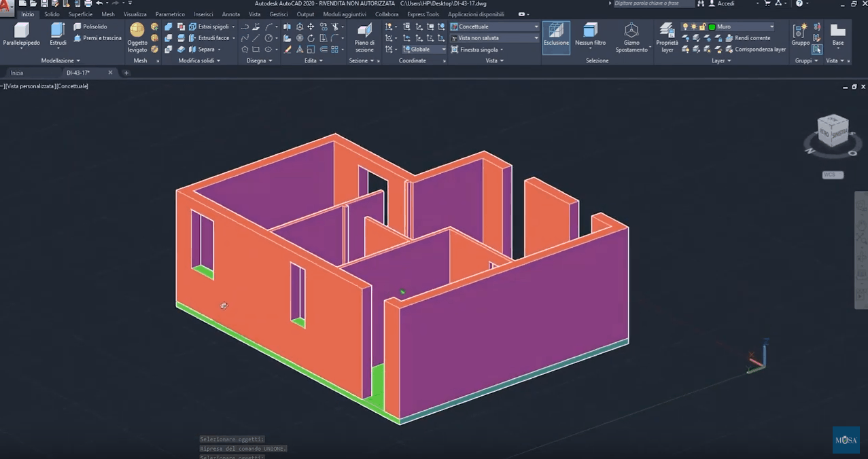This screenshot has width=868, height=459.
Task: Click the Estrai spigoli command
Action: [x=211, y=26]
